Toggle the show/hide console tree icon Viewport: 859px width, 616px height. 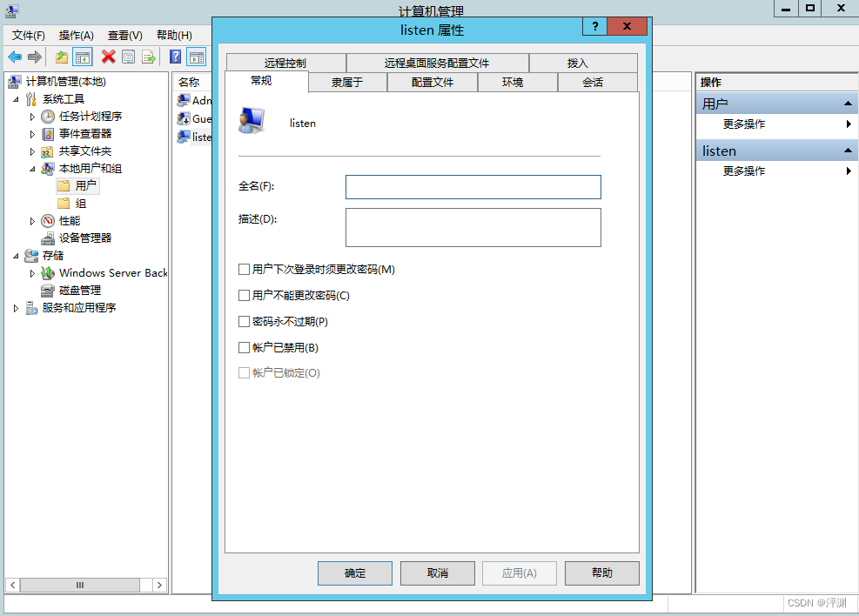(83, 57)
